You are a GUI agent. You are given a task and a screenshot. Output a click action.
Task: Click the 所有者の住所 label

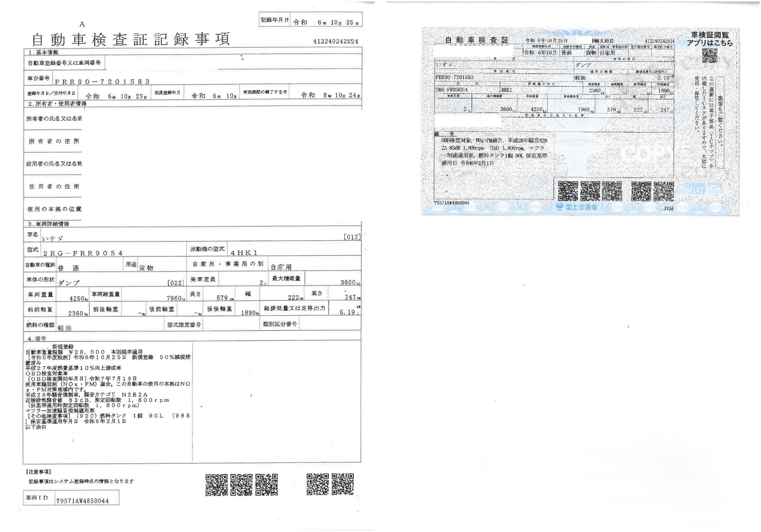[x=54, y=141]
